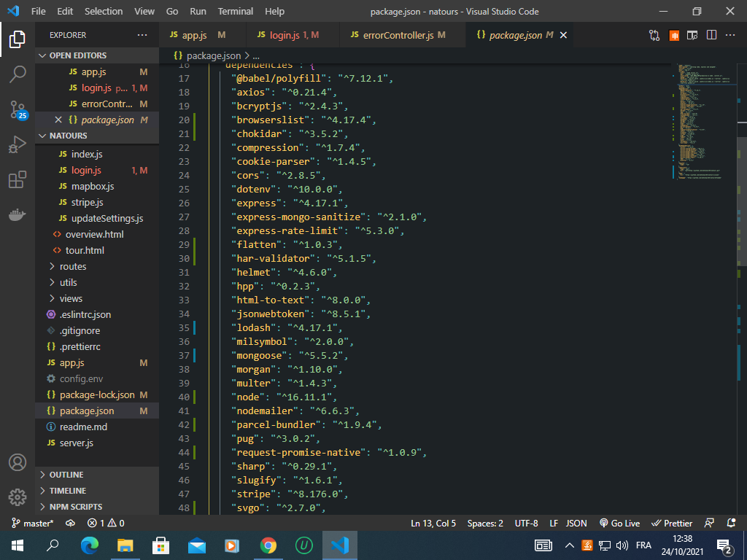Open the Go menu
The height and width of the screenshot is (560, 747).
(x=172, y=11)
